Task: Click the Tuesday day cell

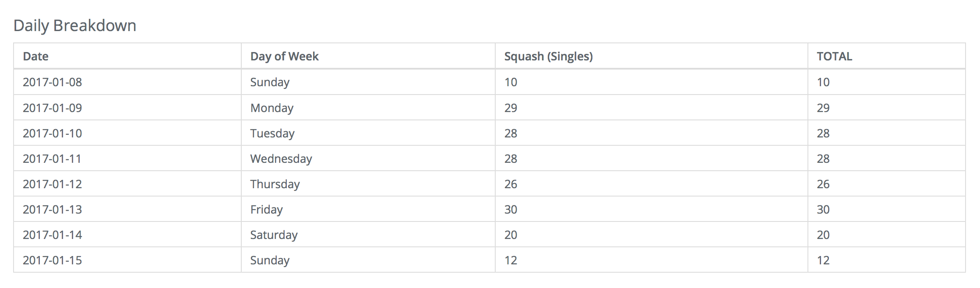Action: click(x=368, y=133)
